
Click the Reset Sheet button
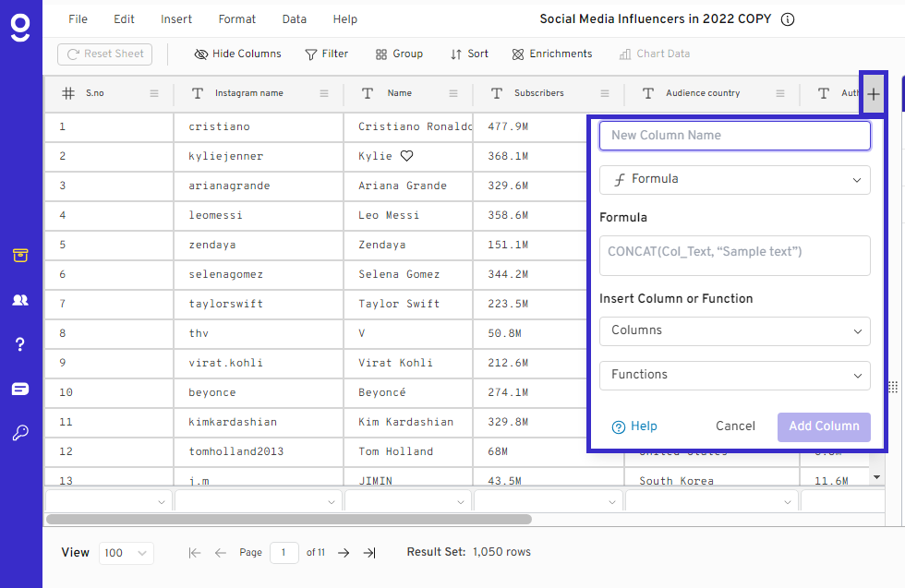coord(104,54)
